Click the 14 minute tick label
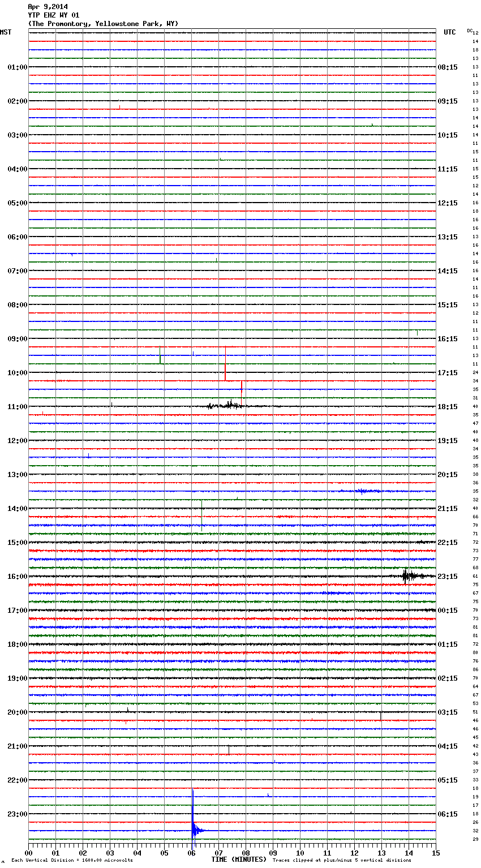Viewport: 481px width, 868px height. [x=409, y=853]
